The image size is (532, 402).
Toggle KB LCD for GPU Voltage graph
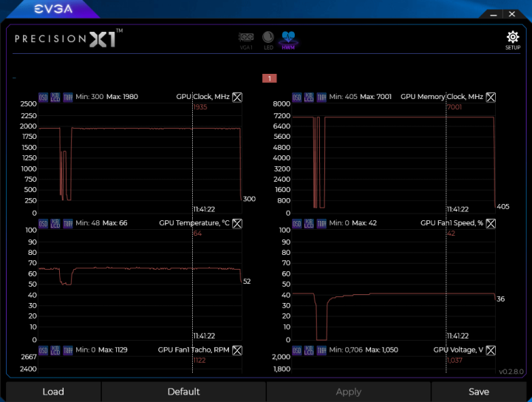pos(309,350)
